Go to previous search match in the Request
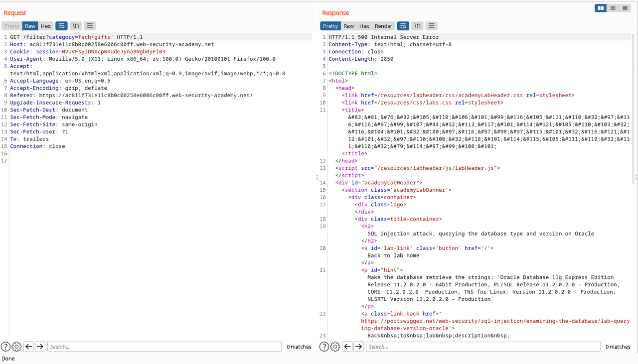Image resolution: width=638 pixels, height=364 pixels. [28, 346]
